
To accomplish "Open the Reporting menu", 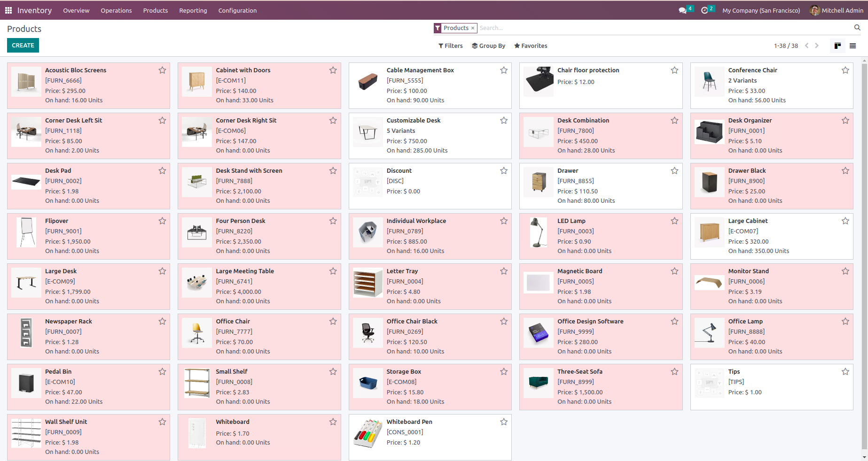I will [x=193, y=10].
